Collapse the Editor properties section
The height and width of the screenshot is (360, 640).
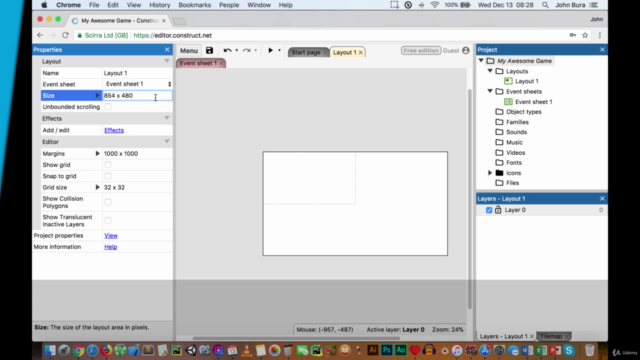[167, 142]
